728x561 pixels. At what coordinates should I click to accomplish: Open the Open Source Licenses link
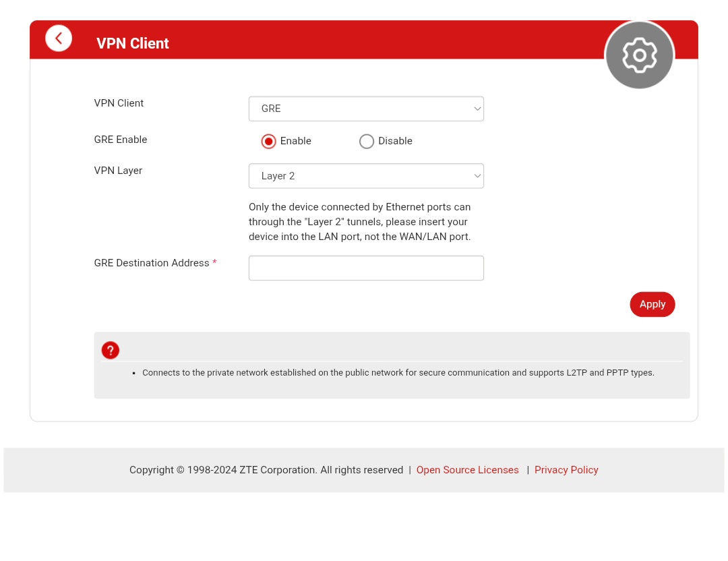(468, 470)
